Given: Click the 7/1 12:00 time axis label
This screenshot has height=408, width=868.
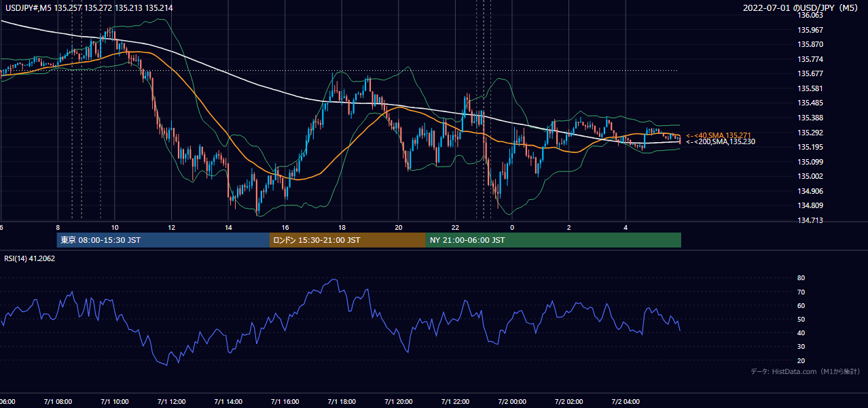Looking at the screenshot, I should (171, 402).
